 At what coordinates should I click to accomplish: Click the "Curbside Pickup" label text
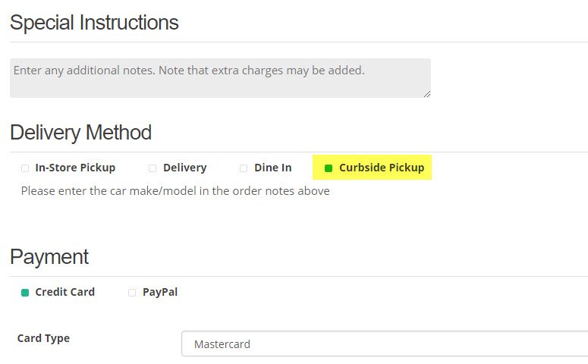[382, 168]
